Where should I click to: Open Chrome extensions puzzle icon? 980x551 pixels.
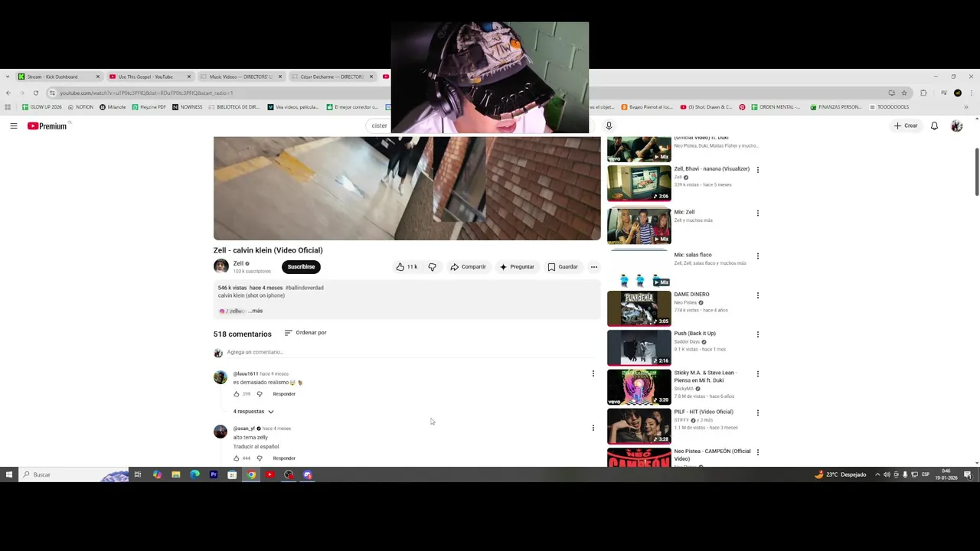pyautogui.click(x=923, y=93)
